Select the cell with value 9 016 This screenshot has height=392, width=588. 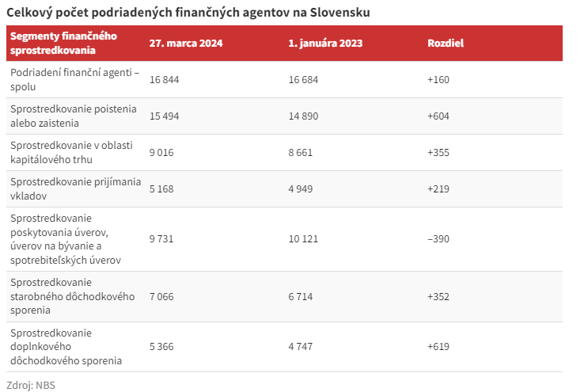[x=162, y=152]
